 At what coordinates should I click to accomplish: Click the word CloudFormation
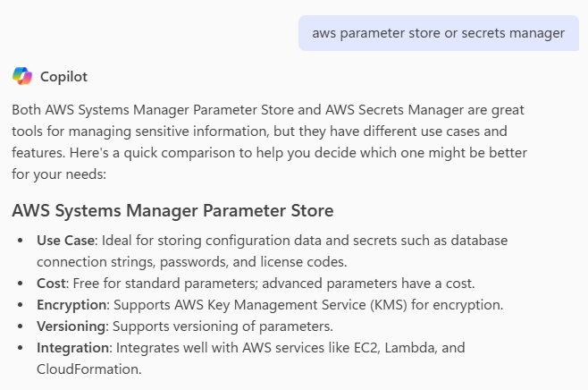pyautogui.click(x=88, y=369)
